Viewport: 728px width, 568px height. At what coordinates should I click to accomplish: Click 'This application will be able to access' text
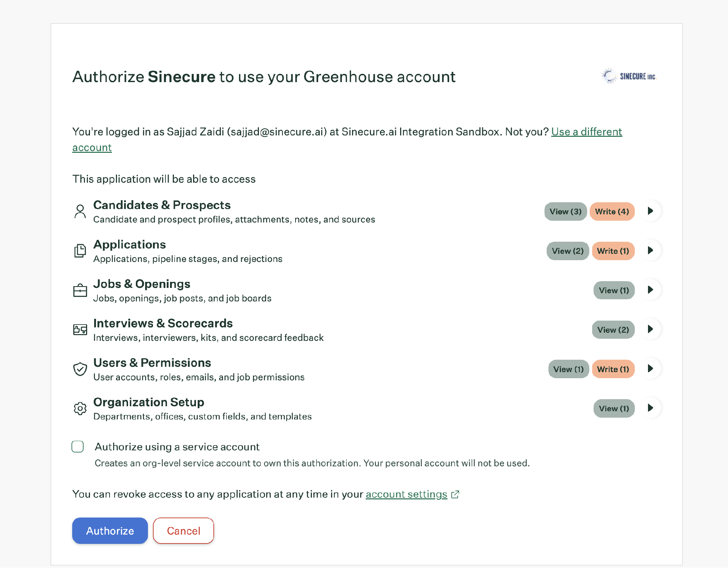(164, 179)
